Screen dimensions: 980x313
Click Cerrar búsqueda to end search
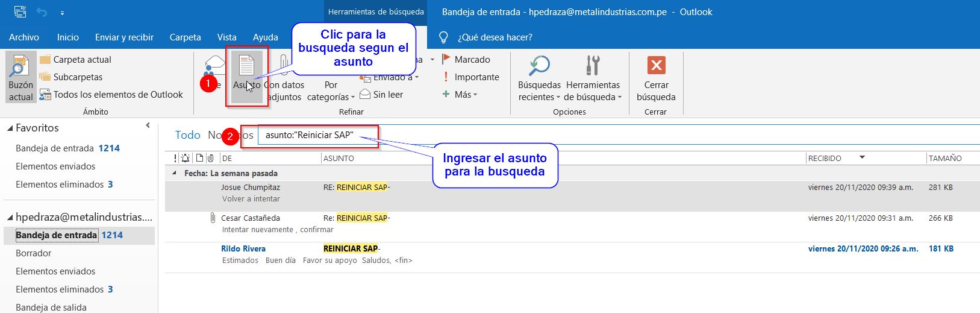[x=656, y=78]
